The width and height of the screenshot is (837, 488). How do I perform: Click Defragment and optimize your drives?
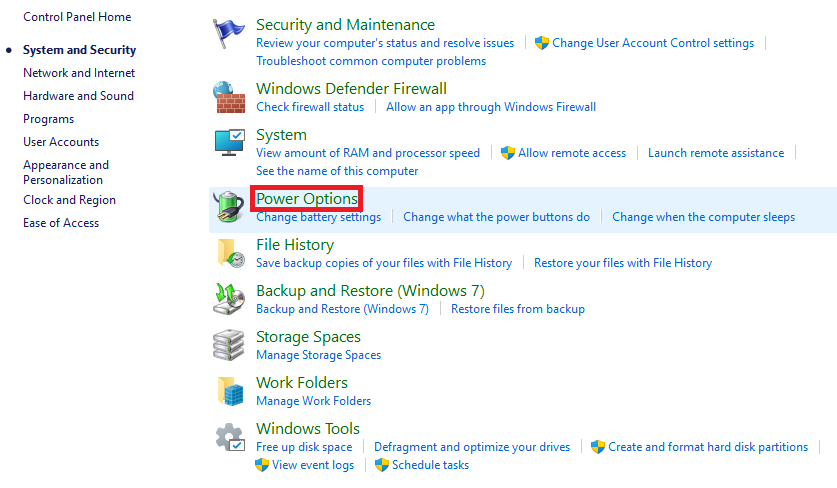pos(472,447)
